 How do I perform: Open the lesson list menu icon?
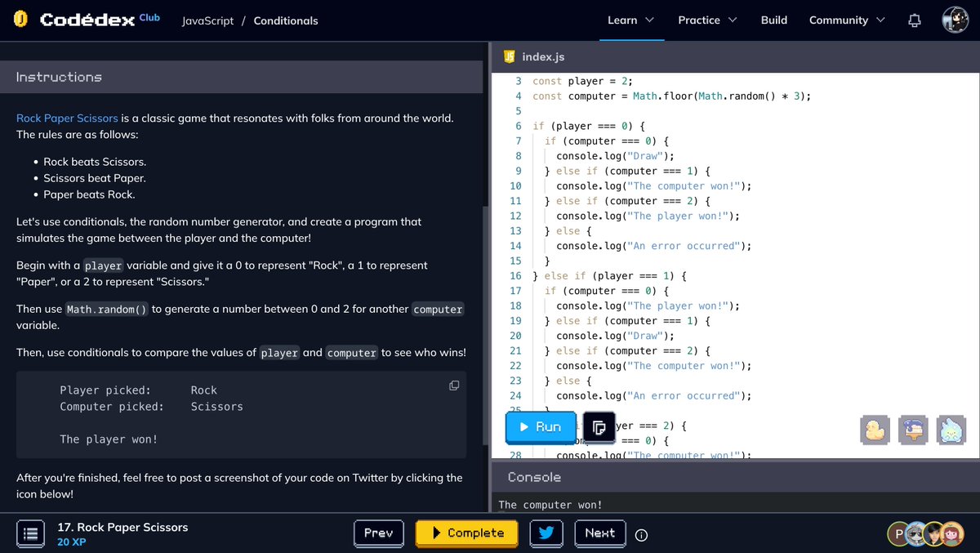pyautogui.click(x=31, y=534)
